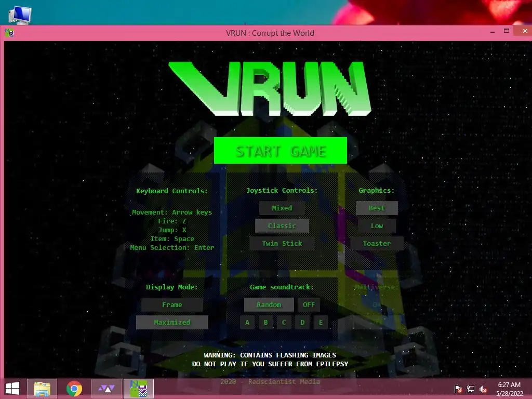
Task: Open the clock showing 6:27 AM
Action: (x=509, y=389)
